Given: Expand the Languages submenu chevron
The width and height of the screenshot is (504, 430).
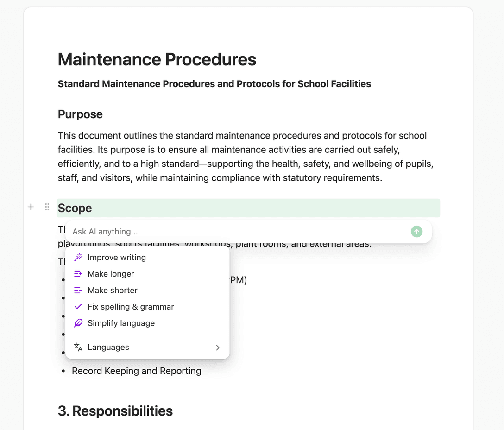Looking at the screenshot, I should click(218, 348).
